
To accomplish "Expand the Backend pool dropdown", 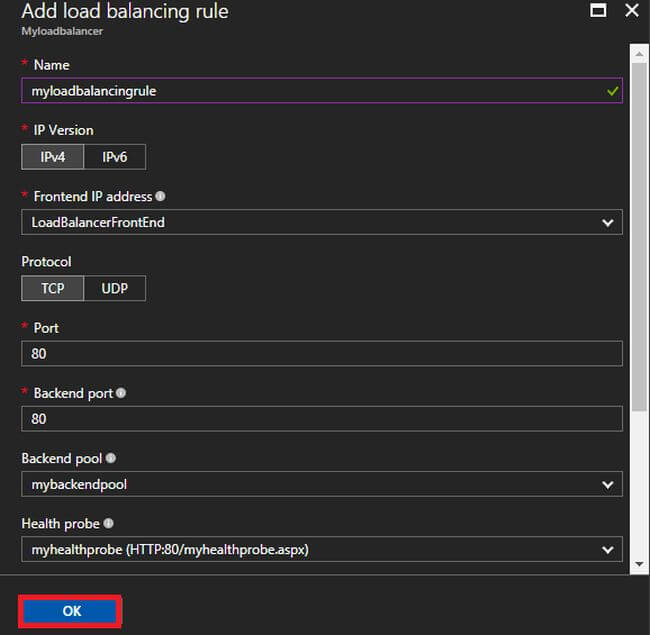I will [321, 485].
